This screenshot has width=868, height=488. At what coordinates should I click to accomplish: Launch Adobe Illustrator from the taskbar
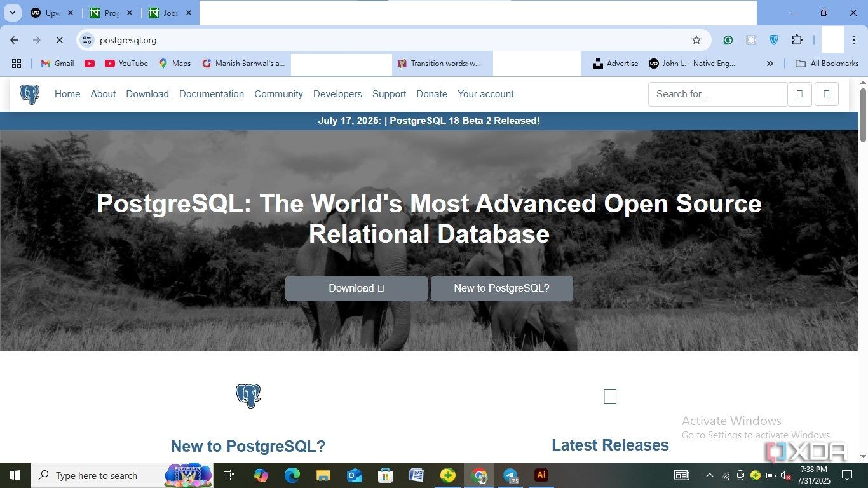(x=541, y=475)
